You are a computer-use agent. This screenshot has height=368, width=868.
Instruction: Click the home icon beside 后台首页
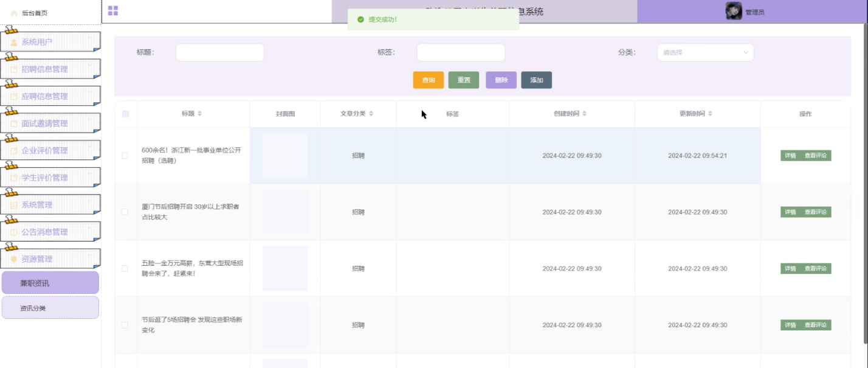point(14,13)
